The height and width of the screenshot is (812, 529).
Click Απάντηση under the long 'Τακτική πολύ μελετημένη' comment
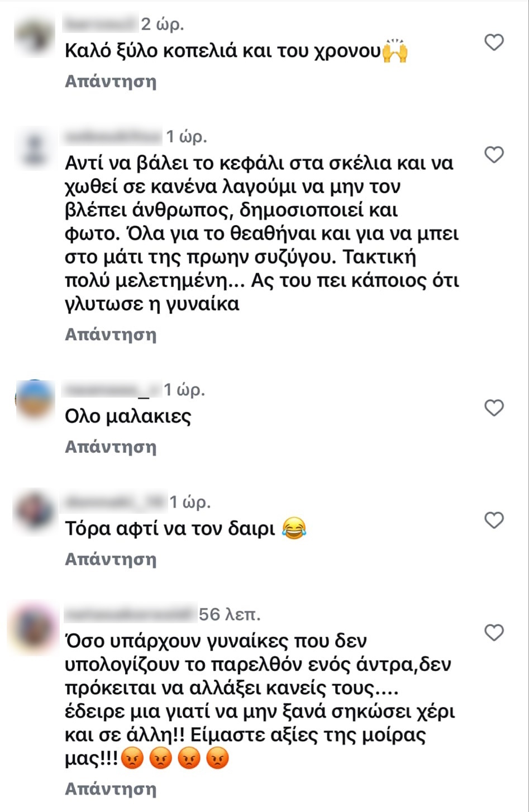tap(111, 335)
